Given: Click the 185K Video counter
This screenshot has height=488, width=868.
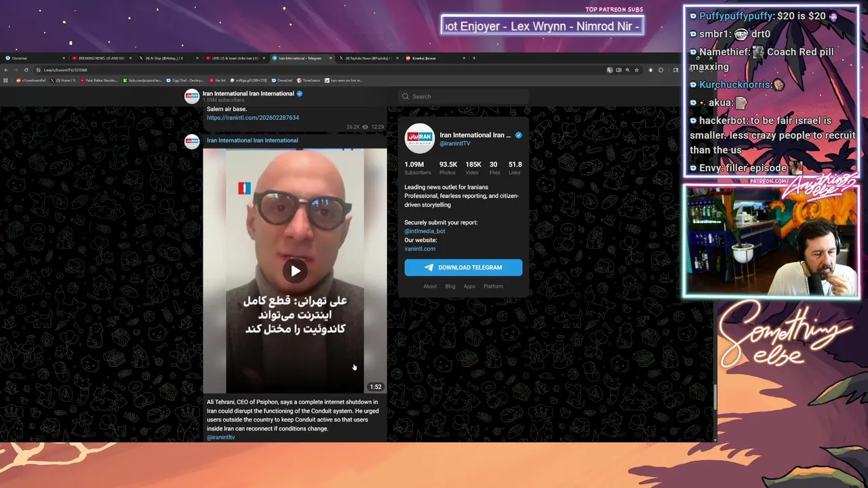Looking at the screenshot, I should [473, 168].
